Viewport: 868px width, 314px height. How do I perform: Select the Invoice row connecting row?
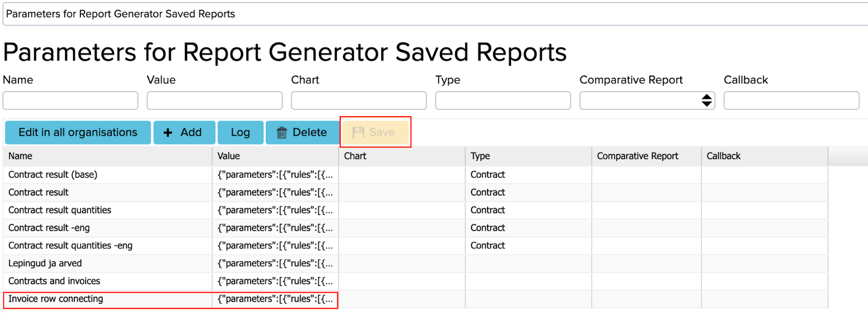[x=55, y=299]
